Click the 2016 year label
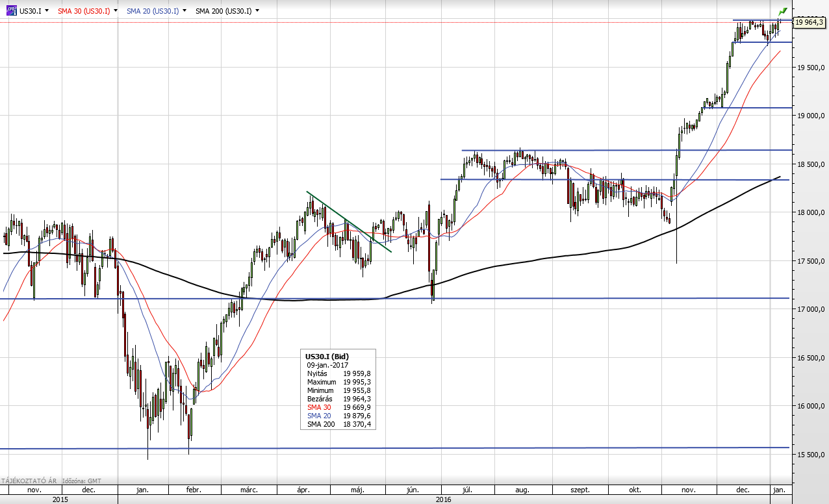The image size is (829, 504). click(x=444, y=499)
